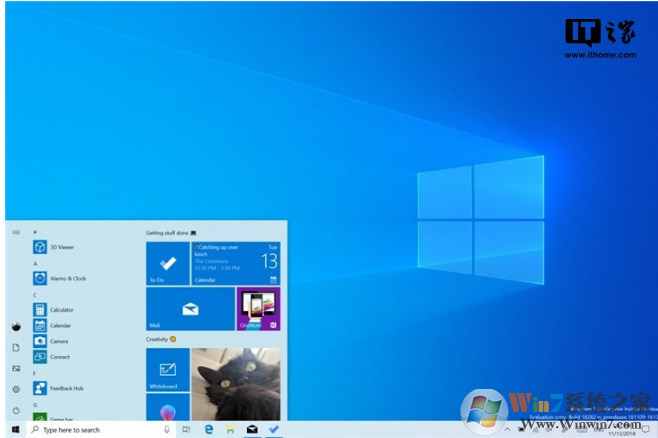Open the cat photo tile
658x438 pixels.
[235, 384]
